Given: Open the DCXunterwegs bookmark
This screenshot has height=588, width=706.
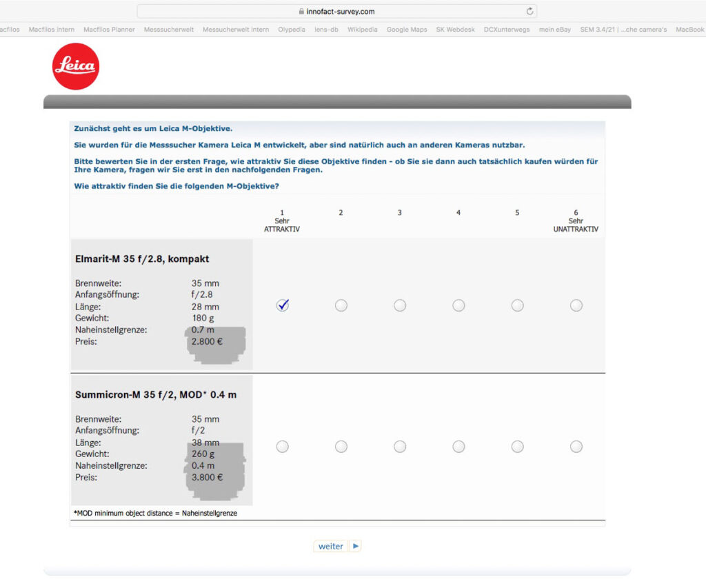Looking at the screenshot, I should point(507,29).
